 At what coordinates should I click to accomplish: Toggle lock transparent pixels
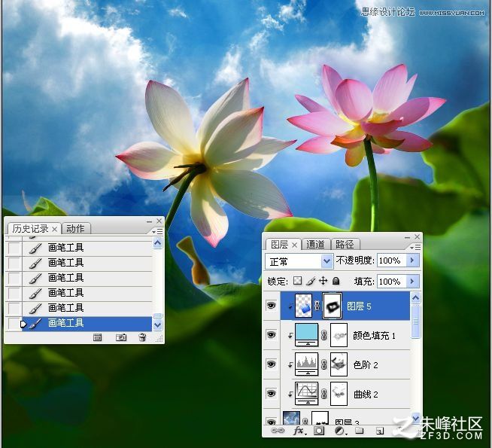point(297,281)
